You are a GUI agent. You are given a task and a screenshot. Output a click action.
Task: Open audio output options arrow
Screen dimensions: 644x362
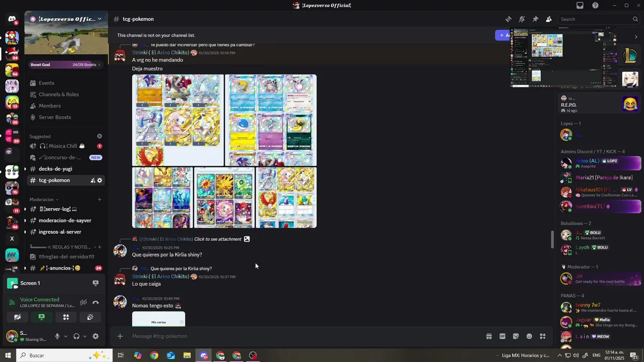pyautogui.click(x=85, y=336)
